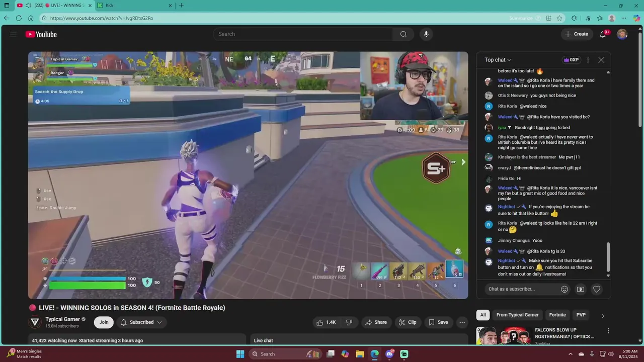Open Windows Start menu

point(240,354)
